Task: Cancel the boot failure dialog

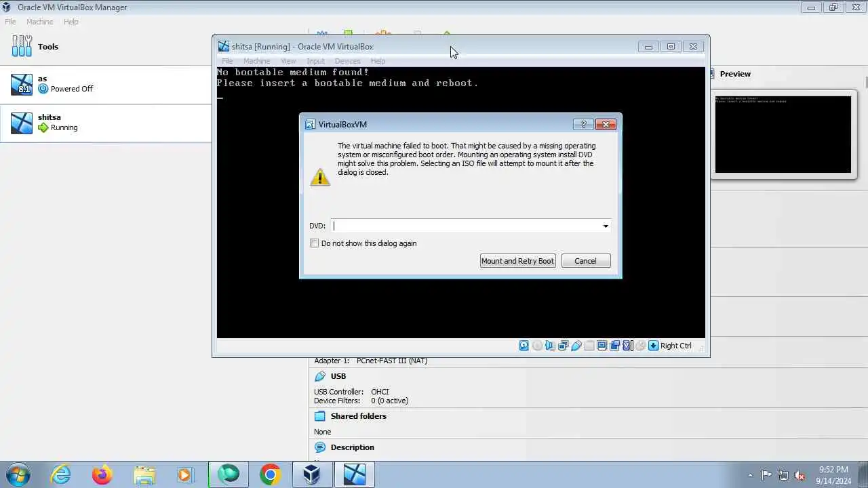Action: pos(585,261)
